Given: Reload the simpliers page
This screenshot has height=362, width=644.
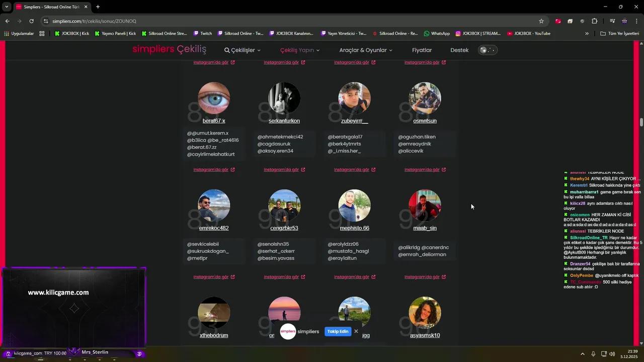Looking at the screenshot, I should tap(31, 21).
